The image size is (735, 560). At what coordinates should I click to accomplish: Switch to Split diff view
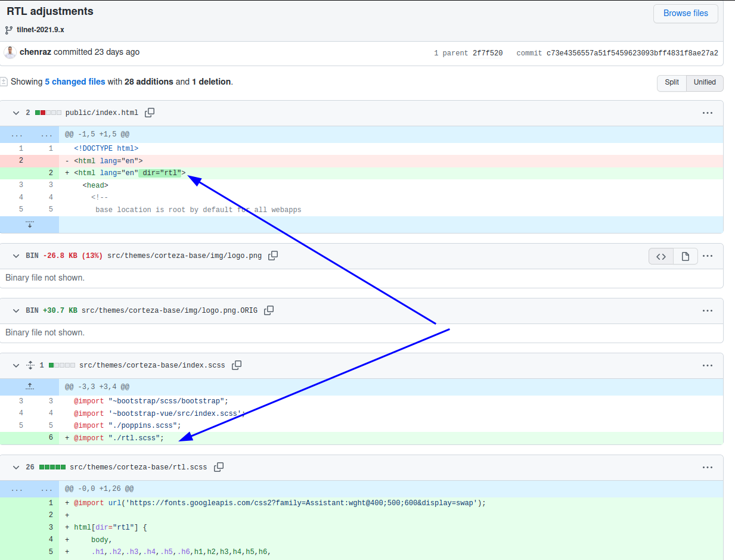pyautogui.click(x=672, y=82)
